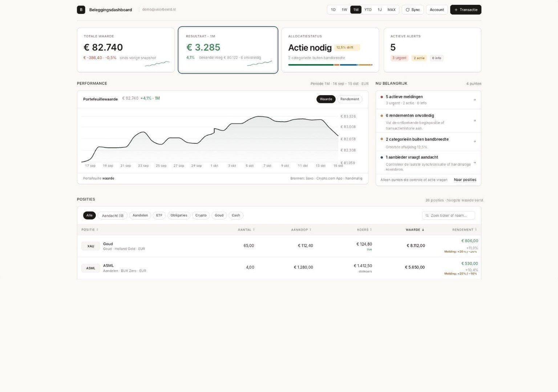Click the sort arrows on the Positie column
The height and width of the screenshot is (392, 558).
click(x=97, y=230)
